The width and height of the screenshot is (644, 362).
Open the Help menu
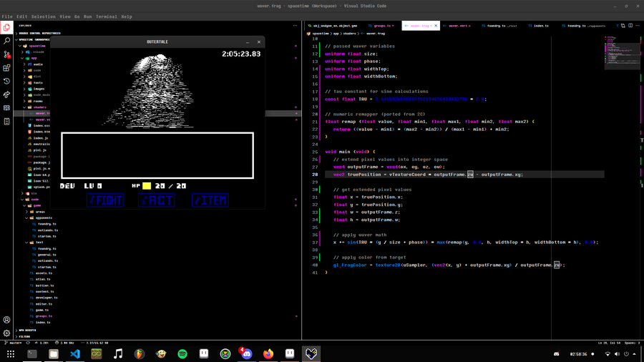[127, 17]
